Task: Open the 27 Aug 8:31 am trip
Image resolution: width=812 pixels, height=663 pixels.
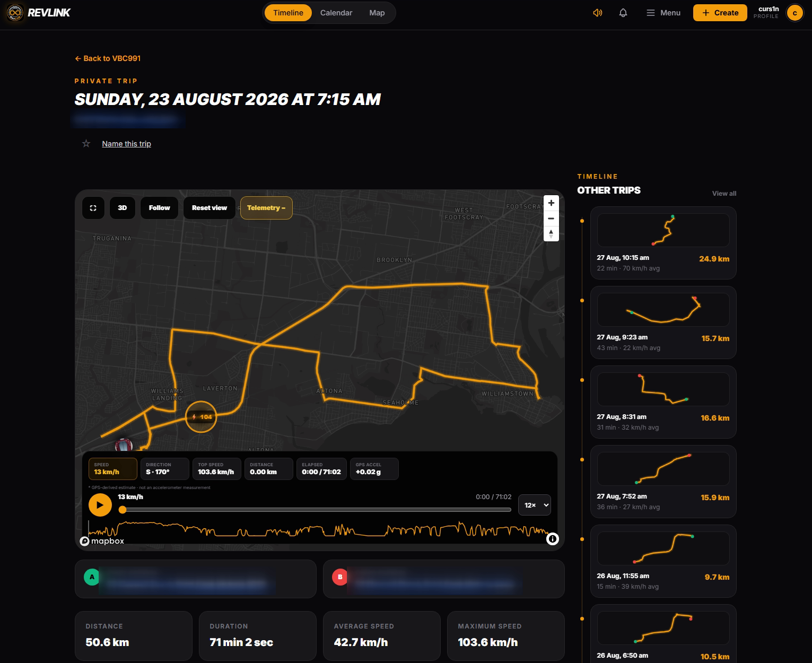Action: pyautogui.click(x=663, y=402)
